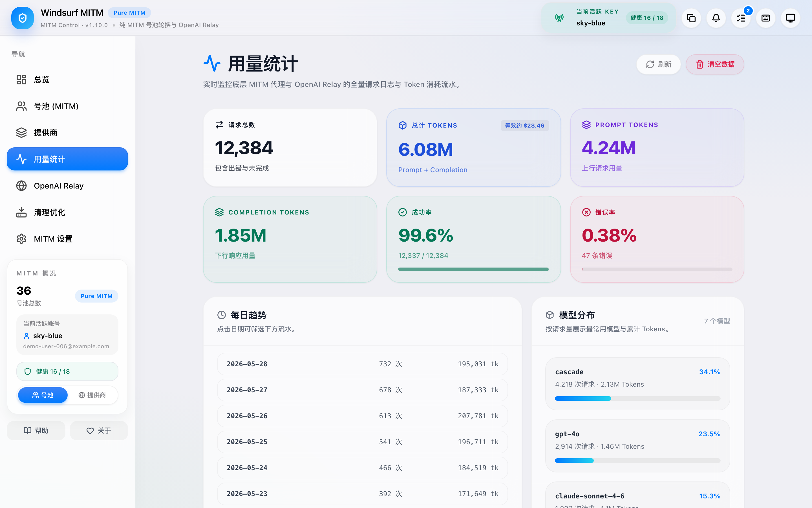The width and height of the screenshot is (812, 508).
Task: Click the 刷新 refresh button
Action: [658, 64]
